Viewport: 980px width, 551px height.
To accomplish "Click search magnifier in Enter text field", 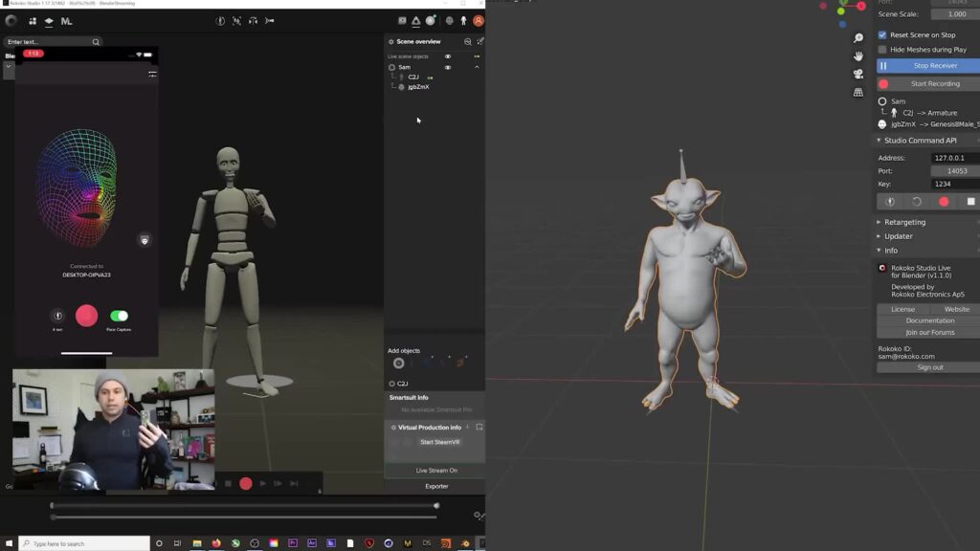I will [96, 42].
